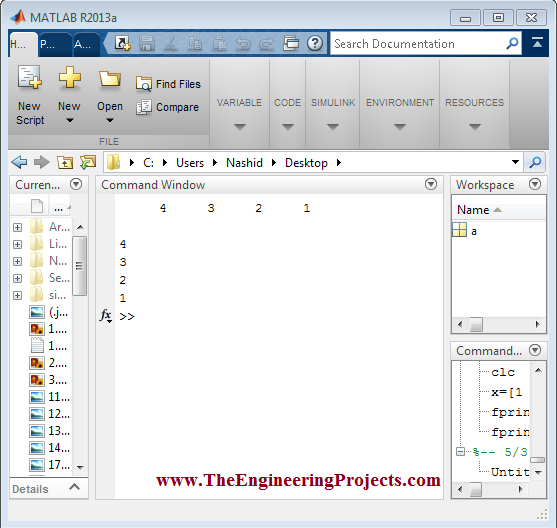557x528 pixels.
Task: Click the Browse for folder icon
Action: tap(88, 162)
